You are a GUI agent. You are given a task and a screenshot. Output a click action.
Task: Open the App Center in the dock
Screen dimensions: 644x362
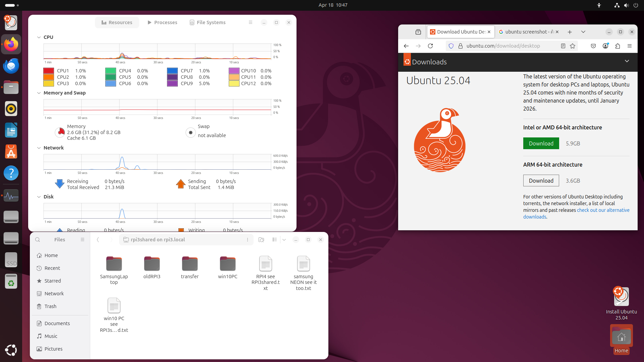[x=11, y=152]
